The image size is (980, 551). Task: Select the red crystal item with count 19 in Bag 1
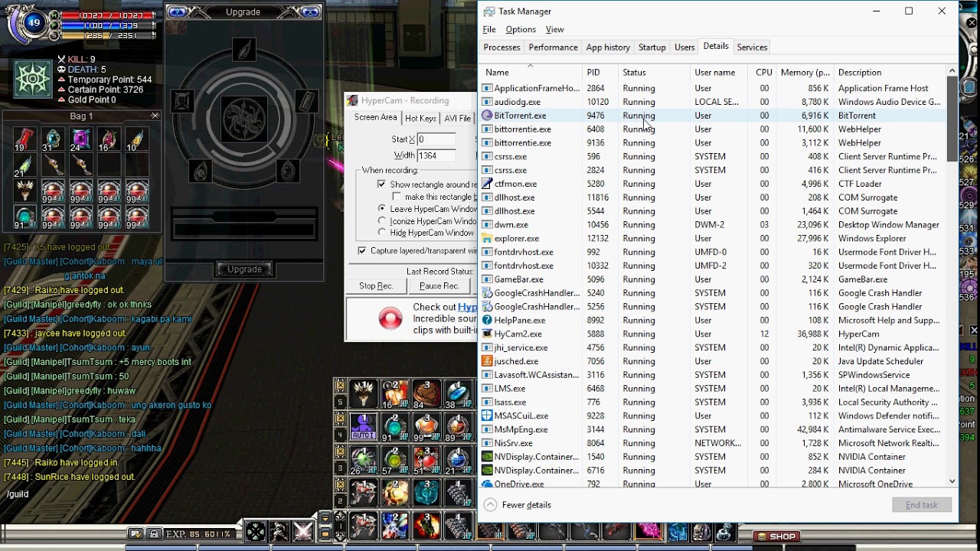pos(24,140)
